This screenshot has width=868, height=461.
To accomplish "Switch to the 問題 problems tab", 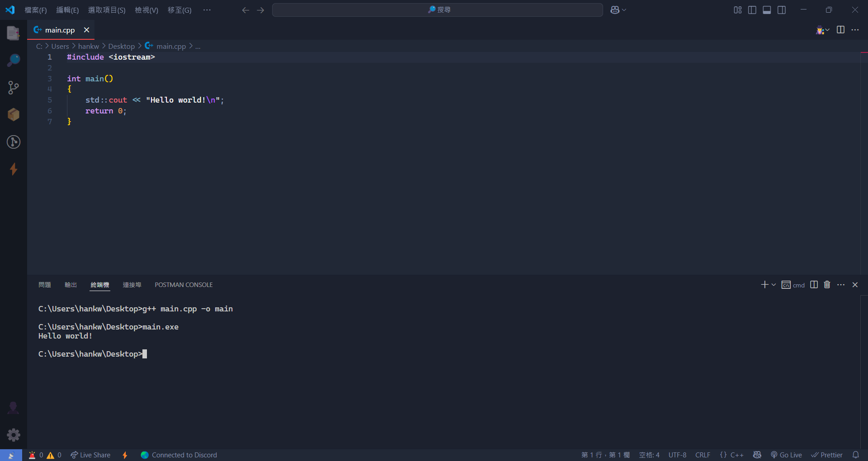I will click(45, 285).
